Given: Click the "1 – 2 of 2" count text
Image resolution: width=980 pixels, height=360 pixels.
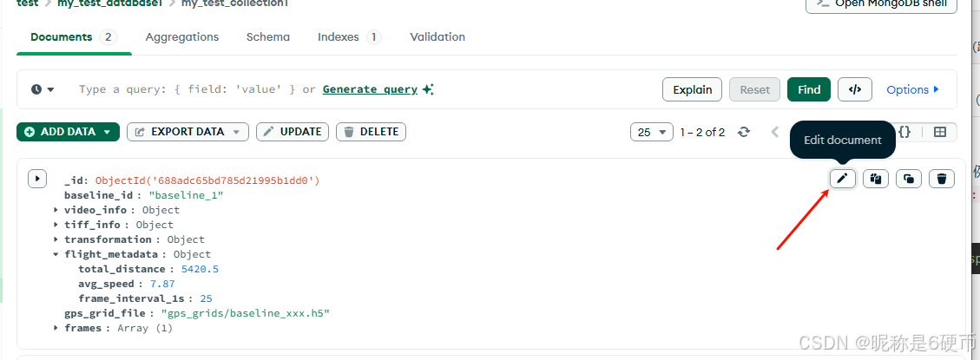Looking at the screenshot, I should click(x=702, y=132).
